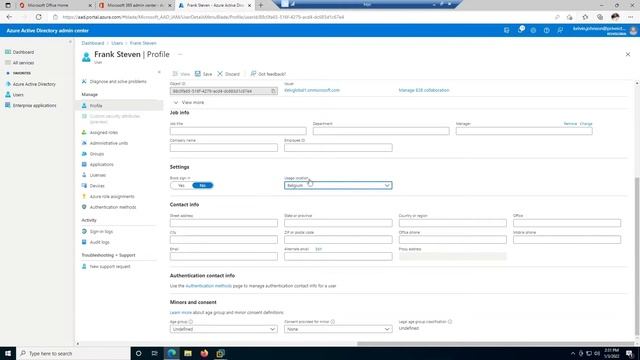
Task: Click the Devices icon
Action: coord(84,185)
